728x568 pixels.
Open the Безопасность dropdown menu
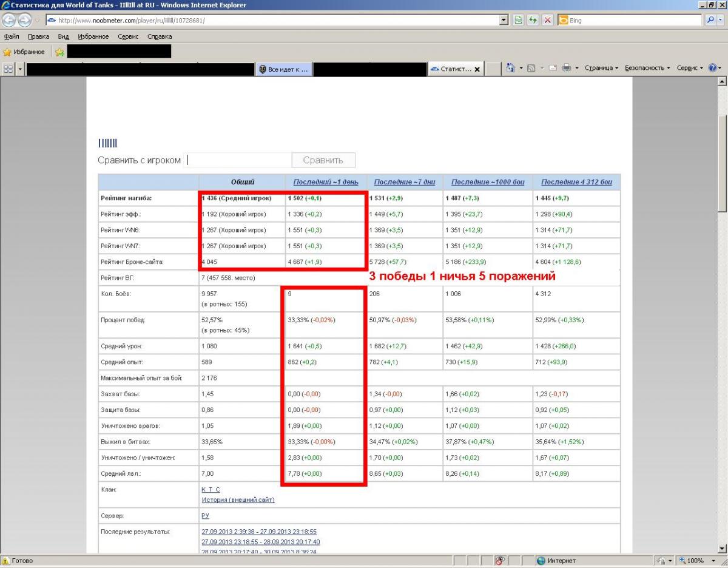point(647,68)
